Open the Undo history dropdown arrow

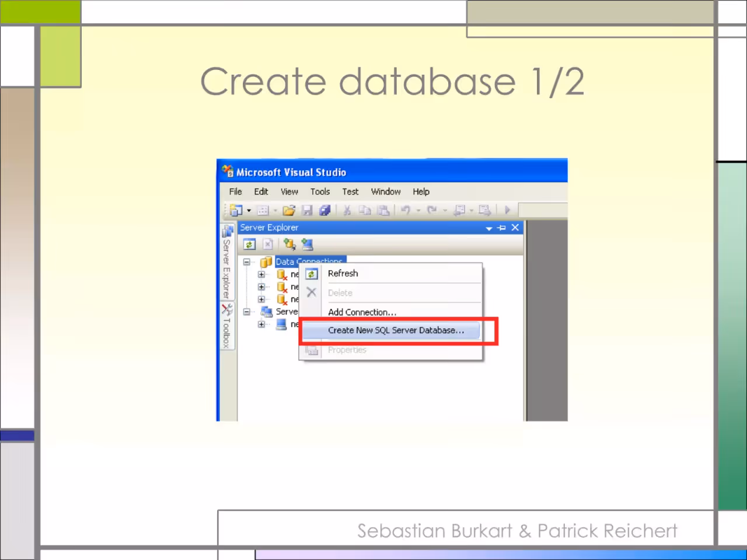coord(418,211)
